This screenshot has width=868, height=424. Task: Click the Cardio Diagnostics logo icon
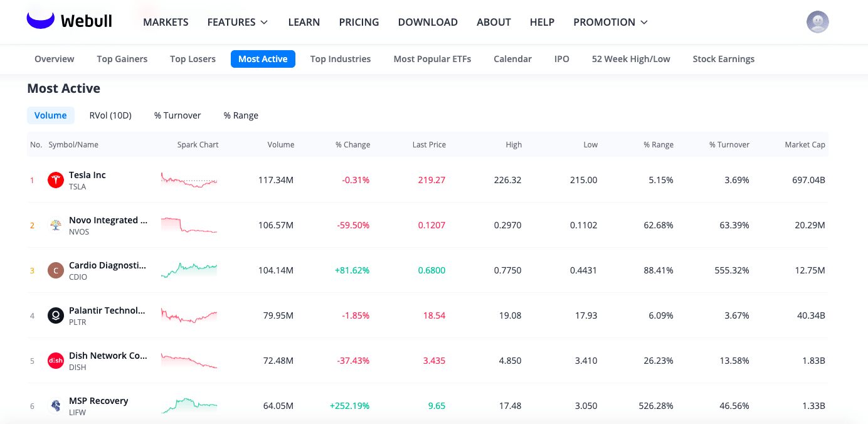point(56,270)
